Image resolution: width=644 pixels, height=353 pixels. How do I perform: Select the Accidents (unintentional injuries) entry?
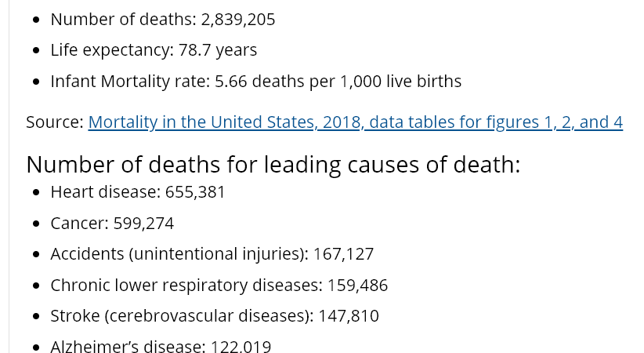[212, 254]
